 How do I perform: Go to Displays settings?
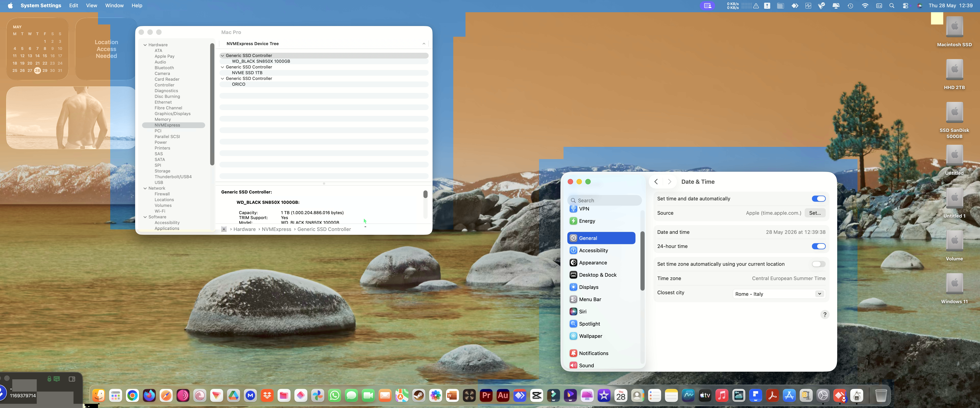pyautogui.click(x=601, y=287)
